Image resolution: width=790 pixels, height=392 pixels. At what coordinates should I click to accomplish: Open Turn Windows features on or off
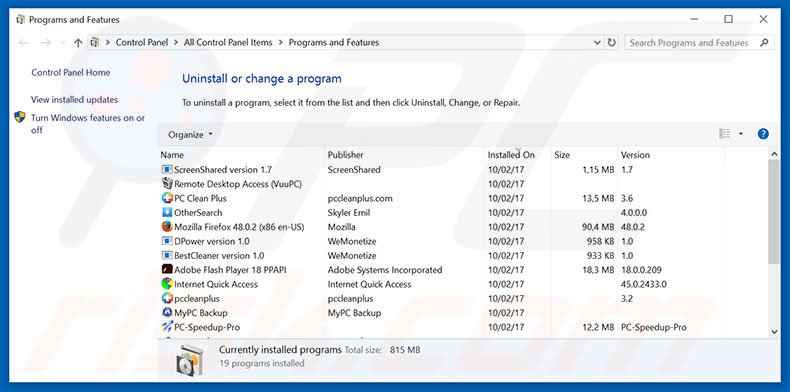pos(88,123)
